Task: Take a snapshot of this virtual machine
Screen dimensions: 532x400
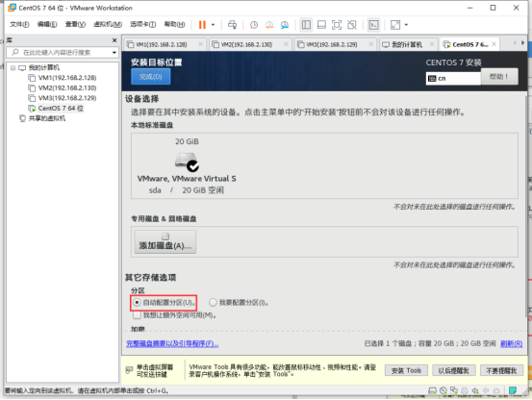Action: point(254,25)
